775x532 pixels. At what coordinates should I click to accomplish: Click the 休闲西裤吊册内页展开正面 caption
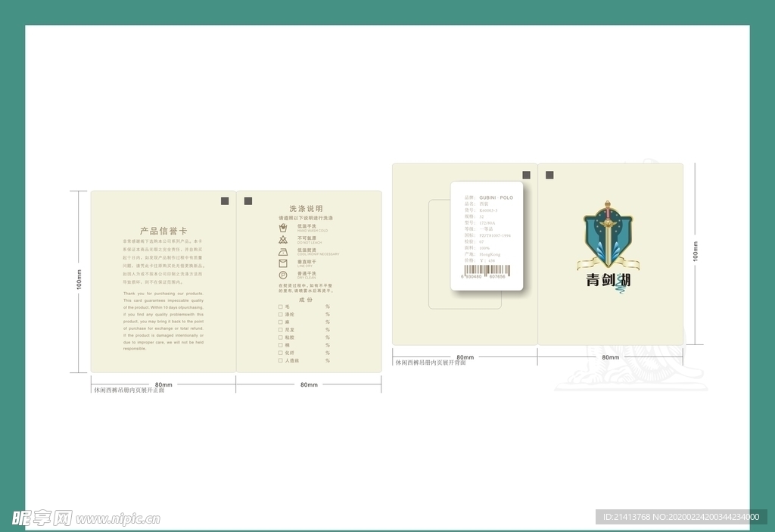129,390
